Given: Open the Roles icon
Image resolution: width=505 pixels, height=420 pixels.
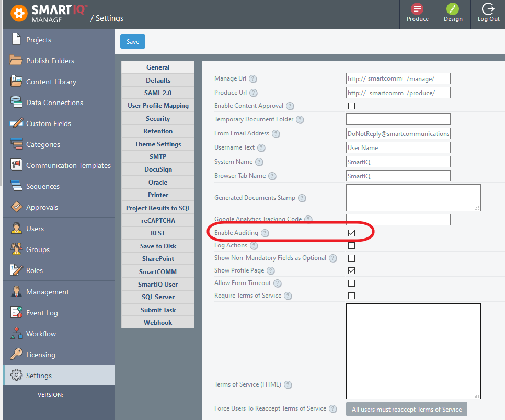Looking at the screenshot, I should pos(16,270).
